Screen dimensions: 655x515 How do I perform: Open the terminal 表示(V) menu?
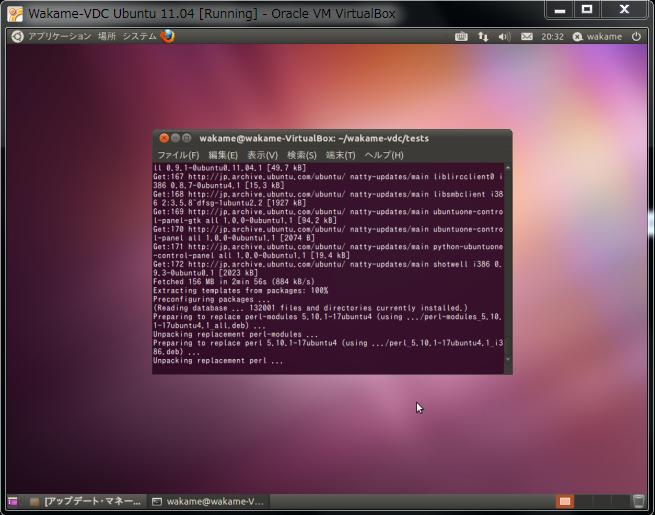262,155
